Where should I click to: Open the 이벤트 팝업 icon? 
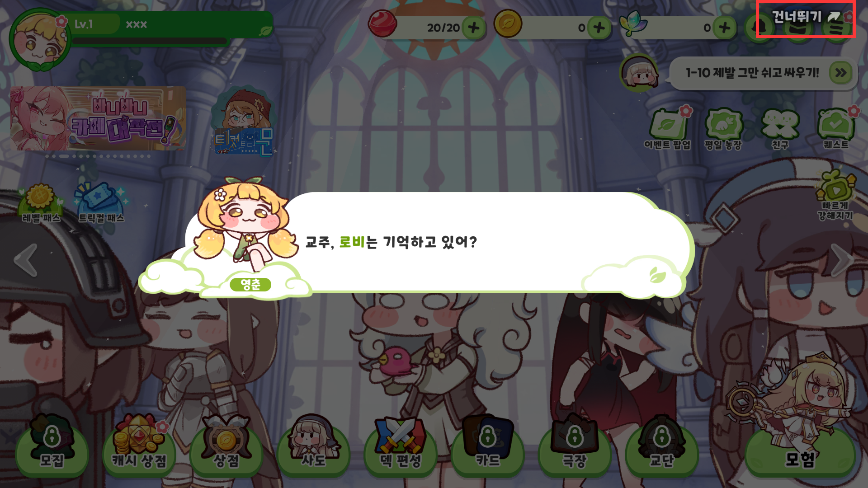pos(668,128)
